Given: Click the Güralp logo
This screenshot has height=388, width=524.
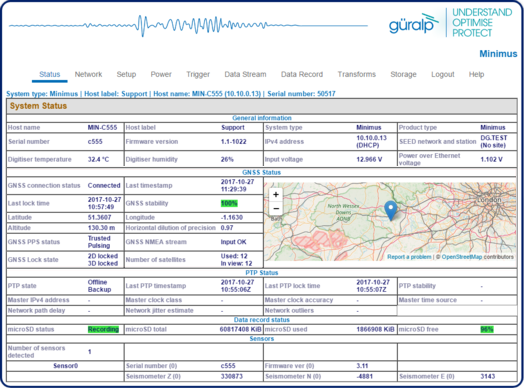Looking at the screenshot, I should click(x=414, y=23).
